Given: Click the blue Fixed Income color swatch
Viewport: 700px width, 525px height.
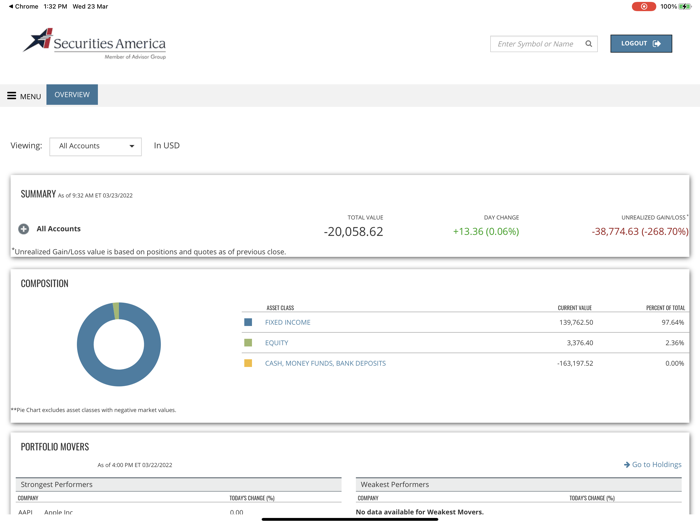Looking at the screenshot, I should (248, 322).
